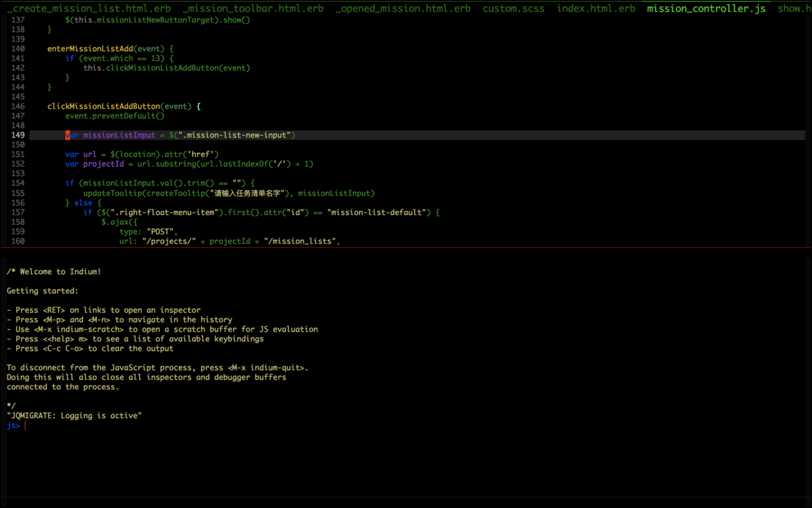This screenshot has width=812, height=508.
Task: Switch to the _mission_toolbar.html.erb tab
Action: coord(252,9)
